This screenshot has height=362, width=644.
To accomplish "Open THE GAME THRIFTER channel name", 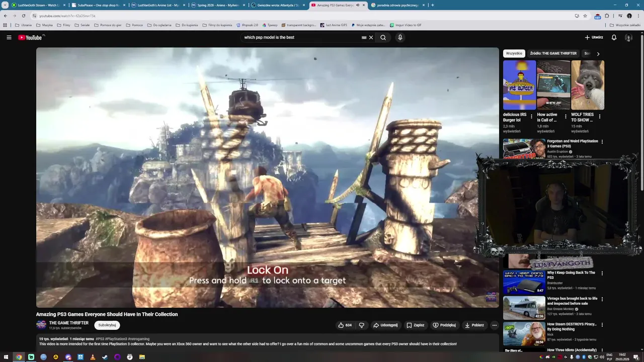I will click(x=69, y=323).
